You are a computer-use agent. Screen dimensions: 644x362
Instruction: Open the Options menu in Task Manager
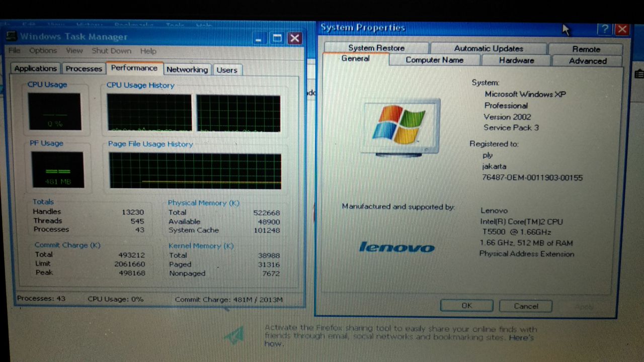43,50
